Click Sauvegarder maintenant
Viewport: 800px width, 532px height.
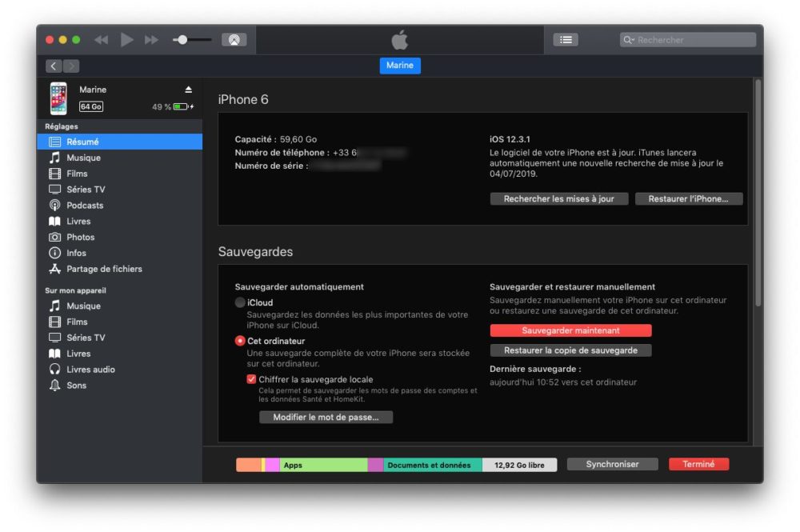coord(571,330)
